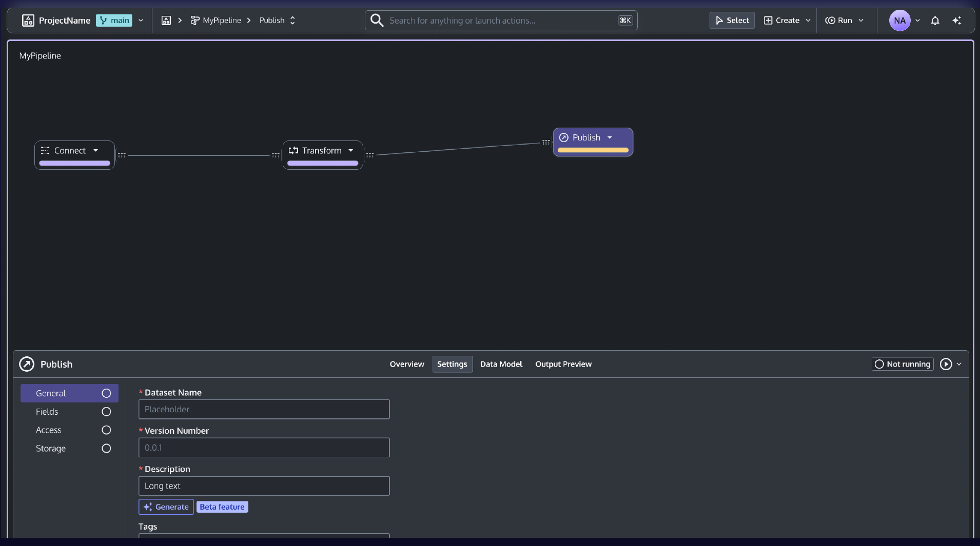Viewport: 980px width, 546px height.
Task: Expand the chevron beside the play button
Action: coord(959,364)
